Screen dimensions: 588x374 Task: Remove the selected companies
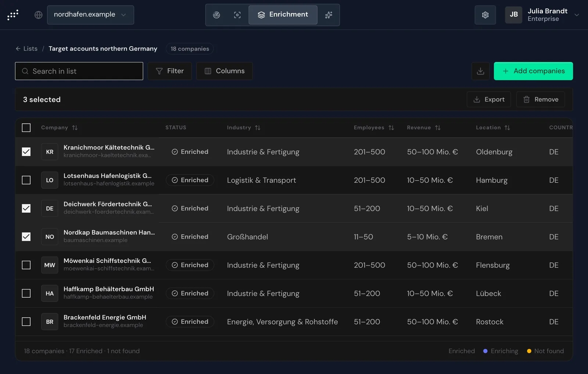click(541, 99)
